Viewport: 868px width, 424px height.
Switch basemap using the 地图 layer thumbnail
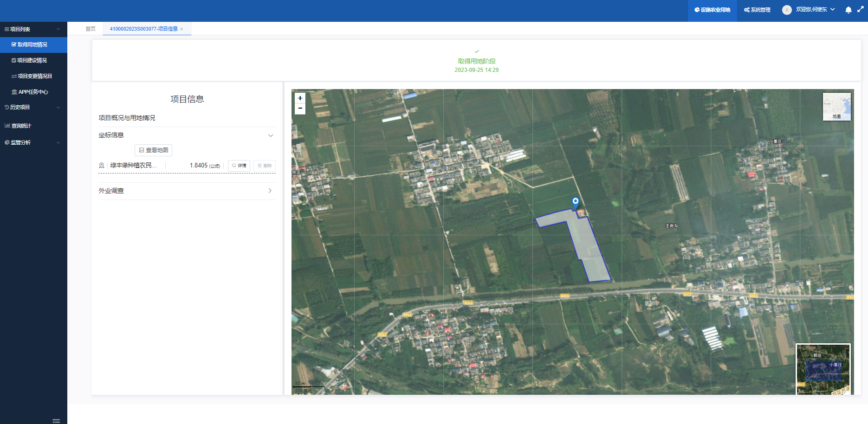836,107
